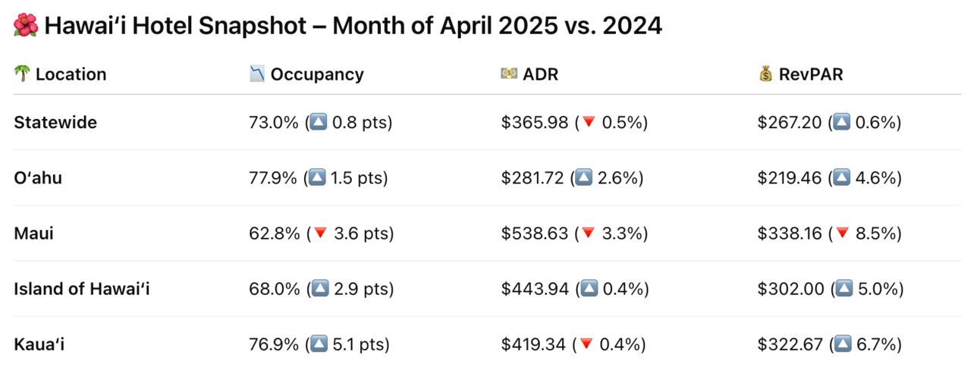Click the palm tree icon beside Location
Viewport: 980px width, 386px height.
(21, 74)
